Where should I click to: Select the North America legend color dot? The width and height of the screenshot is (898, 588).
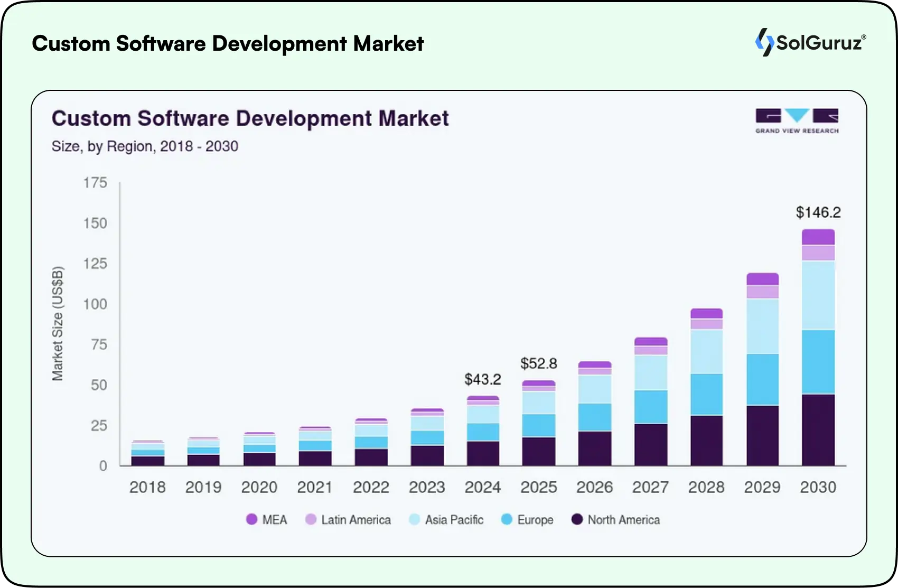577,520
